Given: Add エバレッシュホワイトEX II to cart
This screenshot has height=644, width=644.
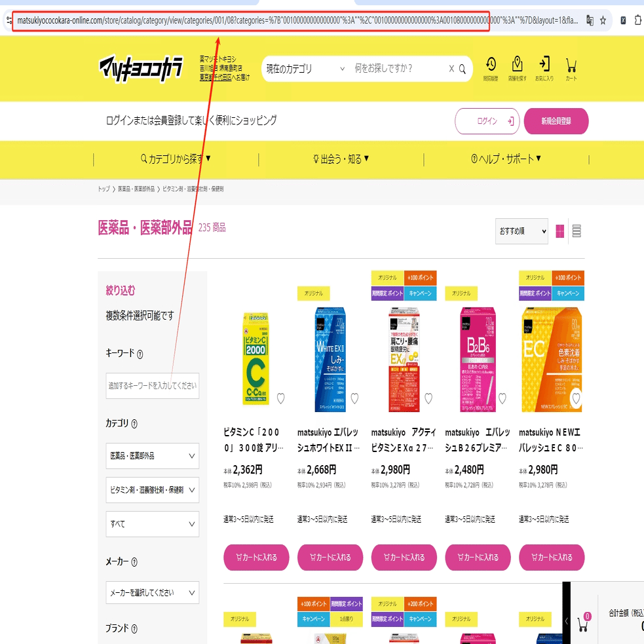Looking at the screenshot, I should [330, 558].
